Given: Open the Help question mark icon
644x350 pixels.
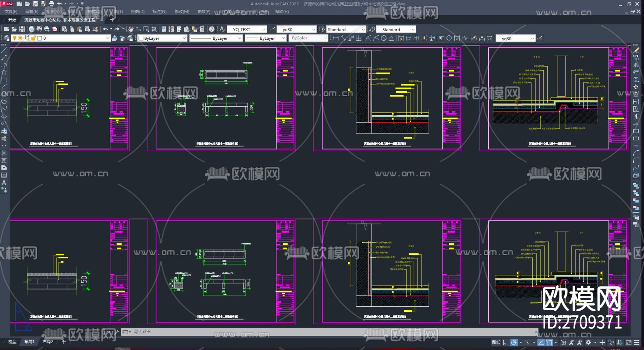Looking at the screenshot, I should pos(212,29).
